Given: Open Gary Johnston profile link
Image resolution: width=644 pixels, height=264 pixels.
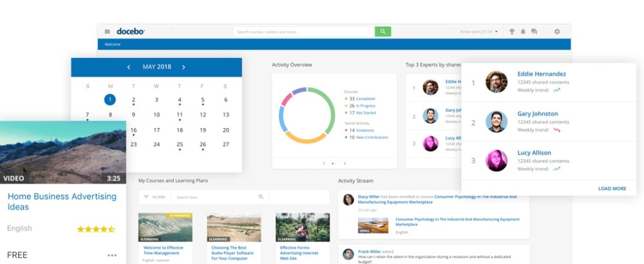Looking at the screenshot, I should (537, 114).
